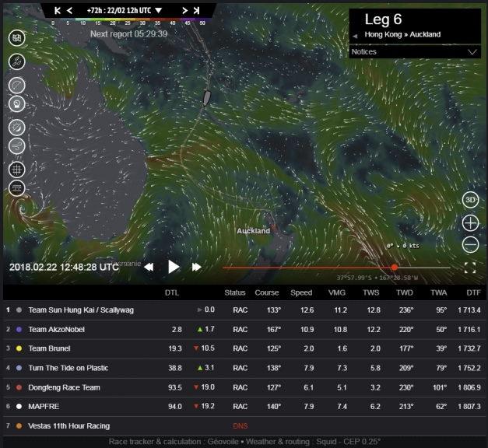Sort by TWA column header
The width and height of the screenshot is (488, 448).
[x=438, y=292]
